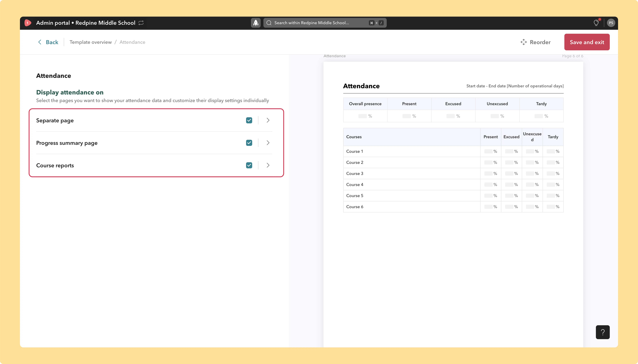
Task: Open the PS user avatar menu
Action: (x=611, y=23)
